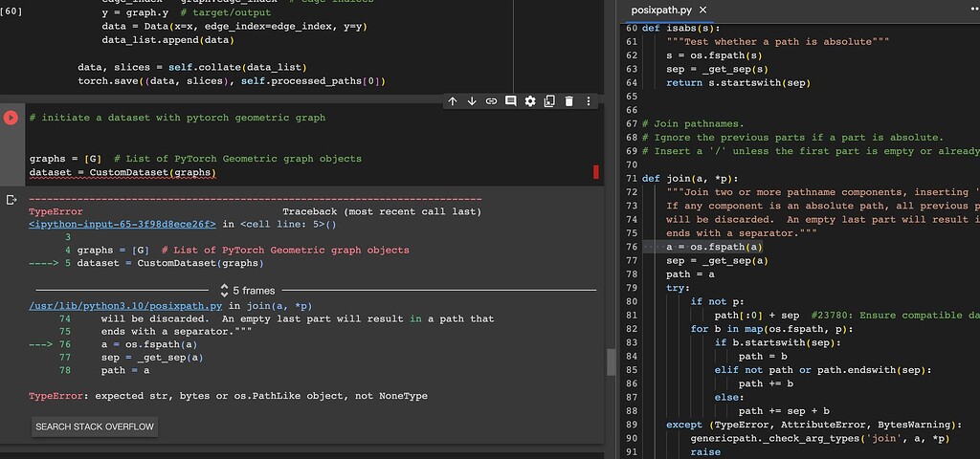980x459 pixels.
Task: Move cell up with the arrow icon
Action: click(x=453, y=101)
